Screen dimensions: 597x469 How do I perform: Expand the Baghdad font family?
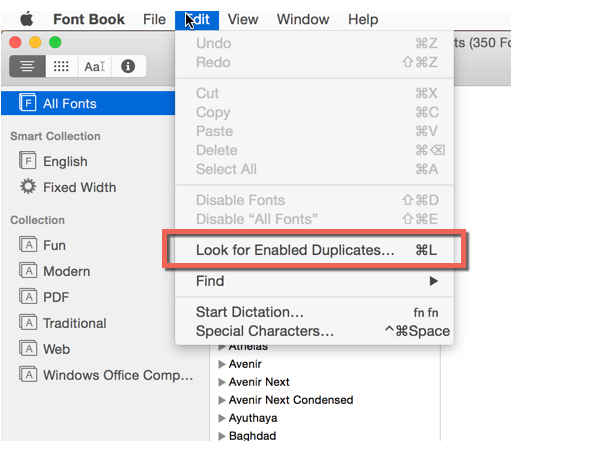click(x=222, y=436)
